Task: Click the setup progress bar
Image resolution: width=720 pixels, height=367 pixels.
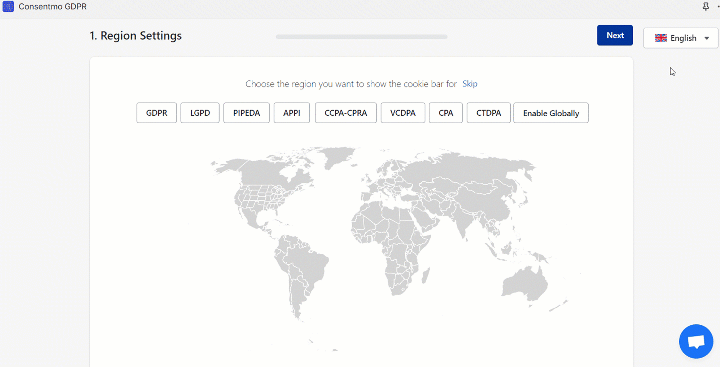Action: [361, 37]
